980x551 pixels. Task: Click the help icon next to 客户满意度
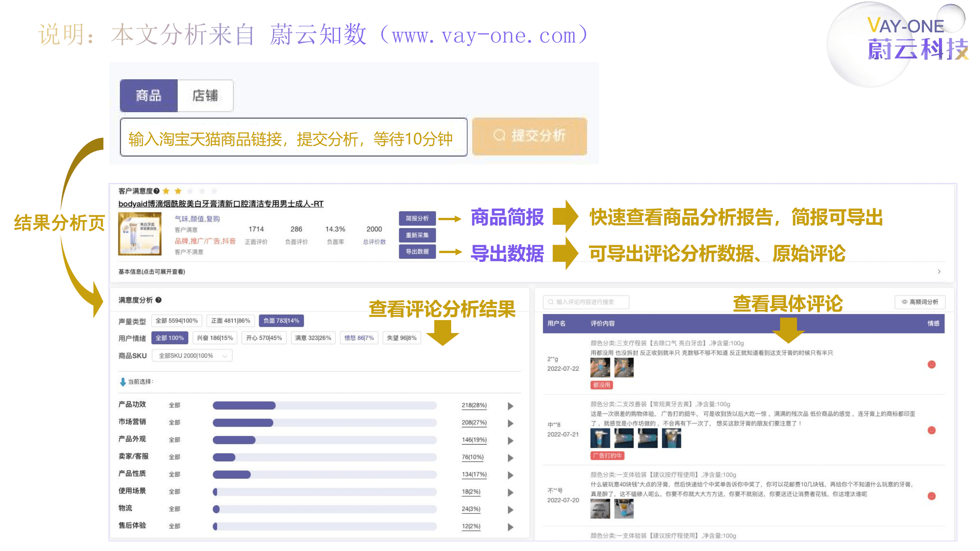pos(156,191)
